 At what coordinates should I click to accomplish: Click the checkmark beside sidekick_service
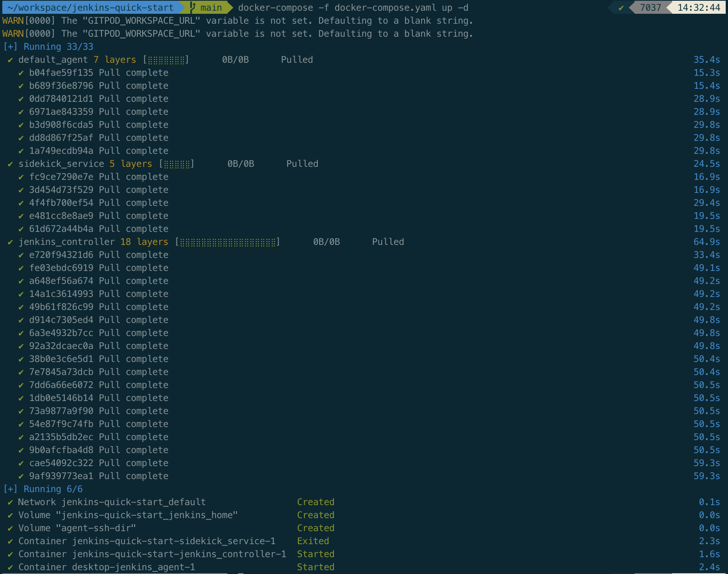tap(10, 164)
